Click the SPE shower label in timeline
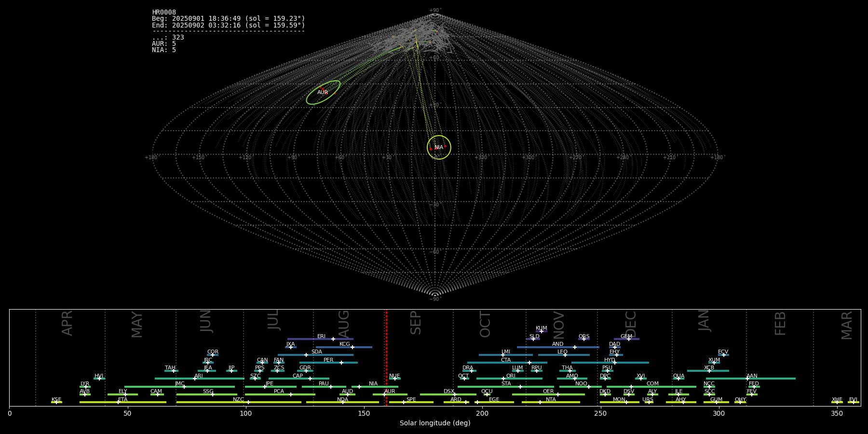868x434 pixels. pos(411,400)
